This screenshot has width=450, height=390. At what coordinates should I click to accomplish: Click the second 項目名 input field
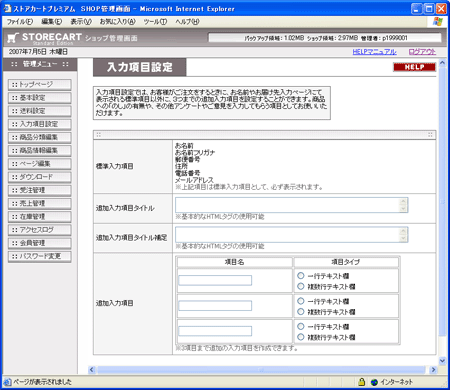click(215, 306)
